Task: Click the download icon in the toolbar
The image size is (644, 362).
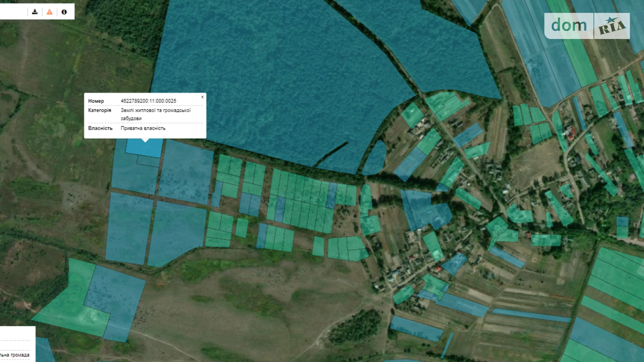Action: pos(35,12)
